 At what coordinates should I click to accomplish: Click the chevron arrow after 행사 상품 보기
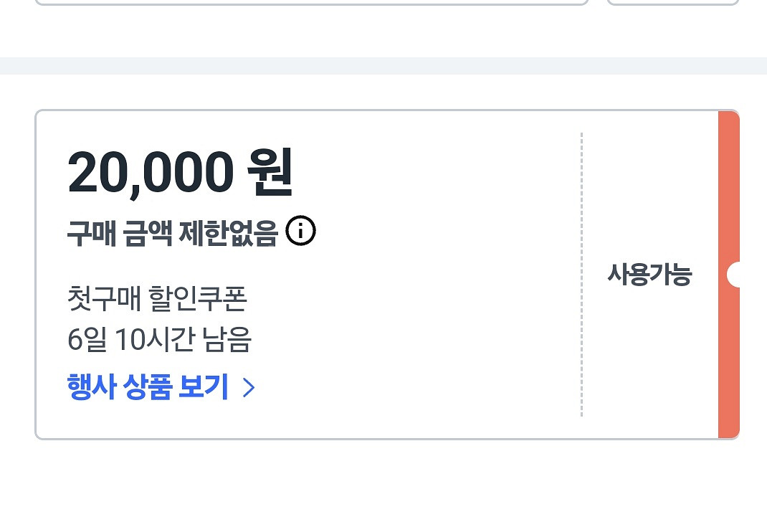tap(249, 388)
